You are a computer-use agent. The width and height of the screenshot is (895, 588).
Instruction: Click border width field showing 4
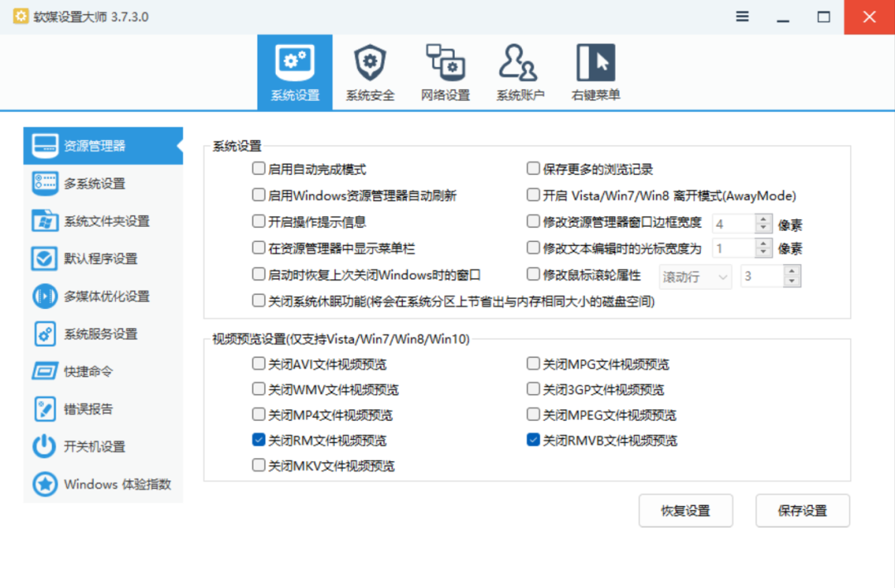(734, 224)
